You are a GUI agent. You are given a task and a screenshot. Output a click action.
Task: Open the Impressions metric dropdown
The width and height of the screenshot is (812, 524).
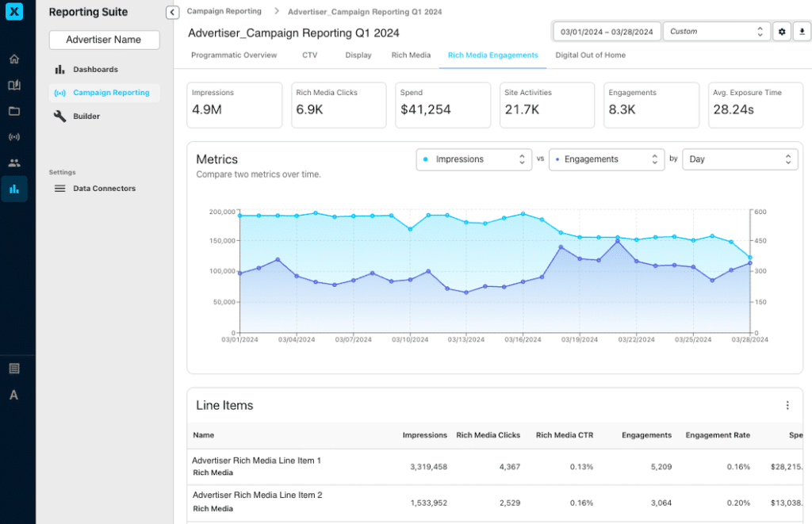(x=473, y=159)
